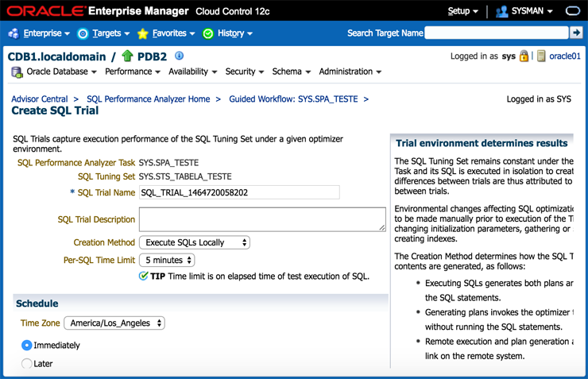Image resolution: width=588 pixels, height=379 pixels.
Task: Open the Creation Method dropdown
Action: tap(194, 242)
